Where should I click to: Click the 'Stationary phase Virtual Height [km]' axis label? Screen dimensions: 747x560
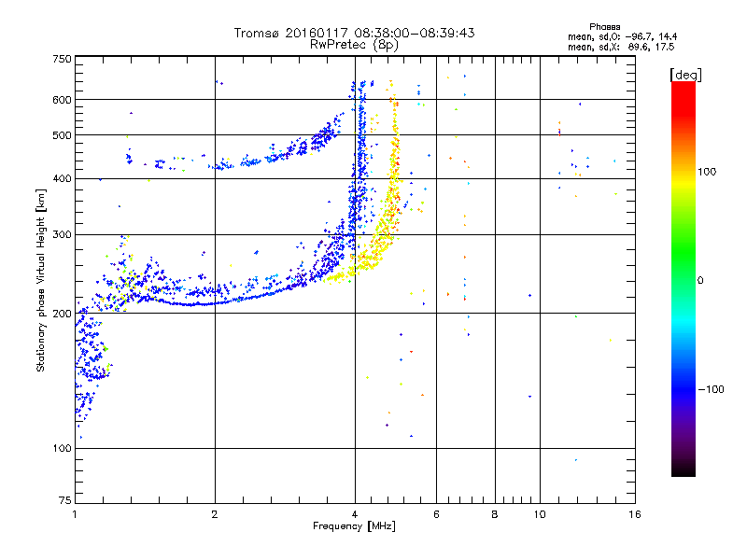pos(40,280)
